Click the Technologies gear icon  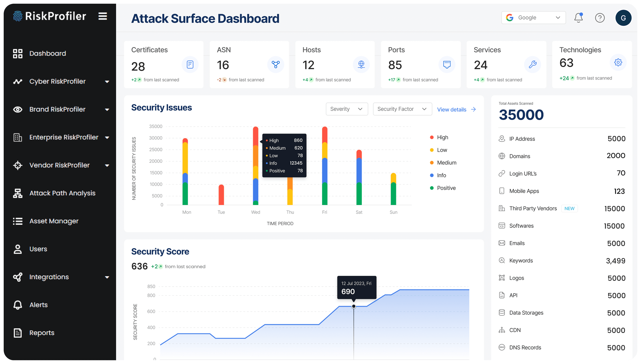click(x=618, y=62)
